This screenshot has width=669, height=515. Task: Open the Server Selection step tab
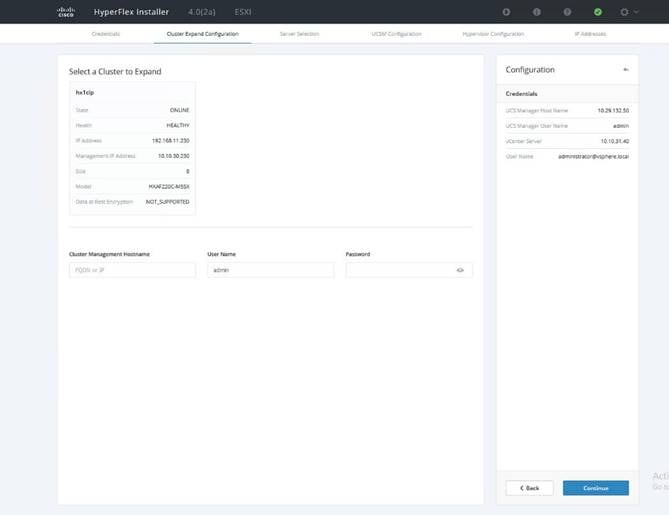pyautogui.click(x=300, y=34)
